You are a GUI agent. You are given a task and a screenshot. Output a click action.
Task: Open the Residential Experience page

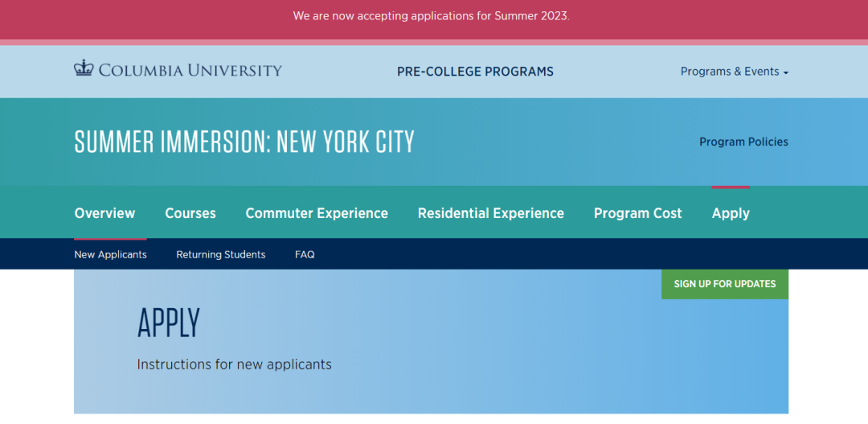click(x=491, y=213)
